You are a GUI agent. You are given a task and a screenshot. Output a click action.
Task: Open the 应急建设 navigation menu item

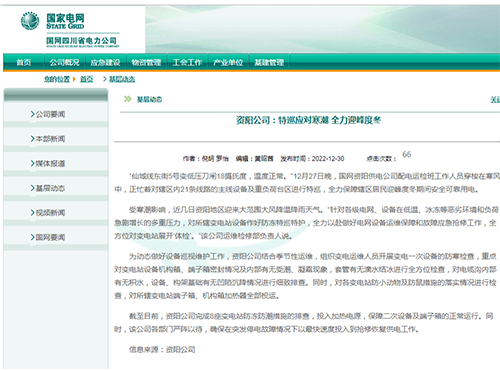point(105,62)
